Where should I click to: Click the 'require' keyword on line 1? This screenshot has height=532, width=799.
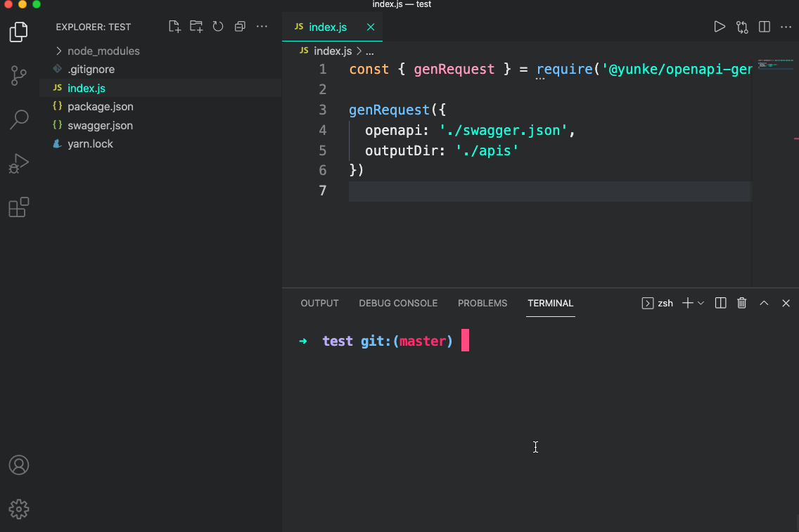[x=564, y=70]
